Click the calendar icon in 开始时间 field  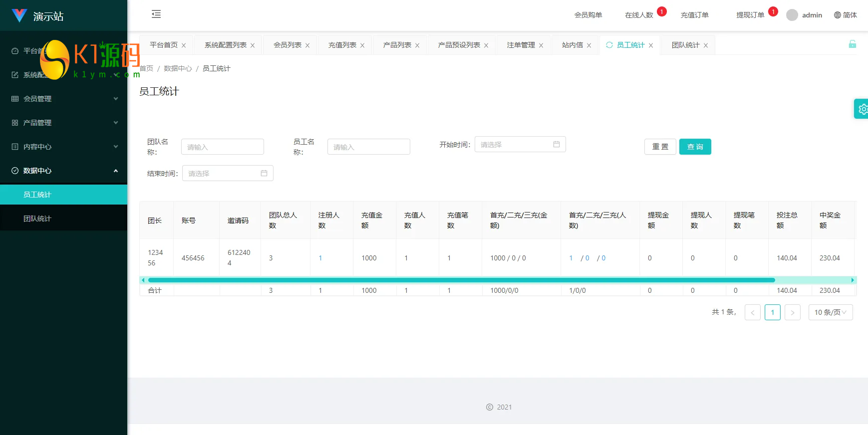pyautogui.click(x=557, y=144)
